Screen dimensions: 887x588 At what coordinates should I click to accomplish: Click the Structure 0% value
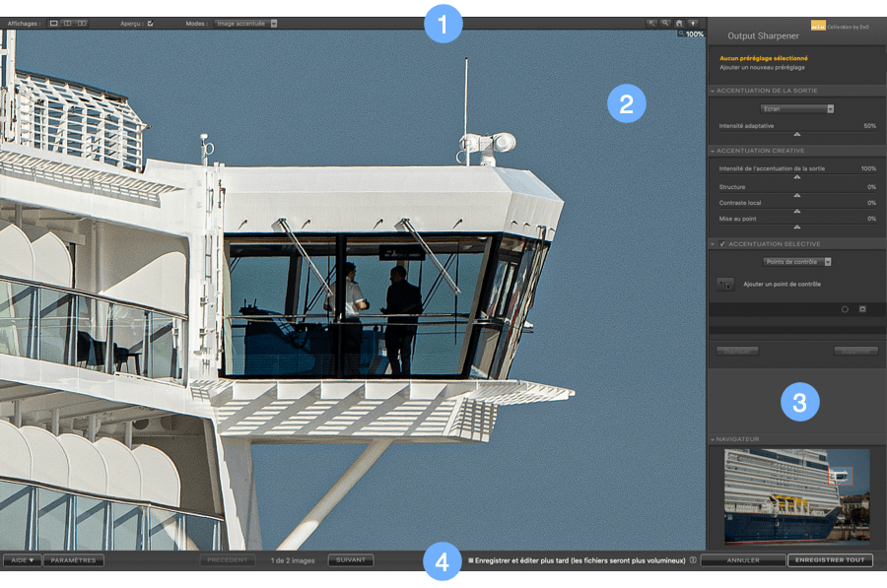[x=871, y=187]
